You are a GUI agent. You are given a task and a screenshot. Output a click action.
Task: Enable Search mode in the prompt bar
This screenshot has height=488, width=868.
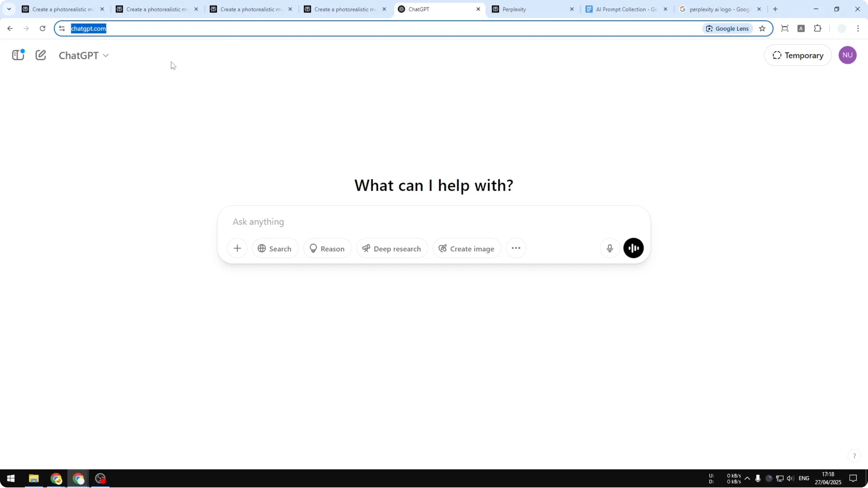click(274, 248)
